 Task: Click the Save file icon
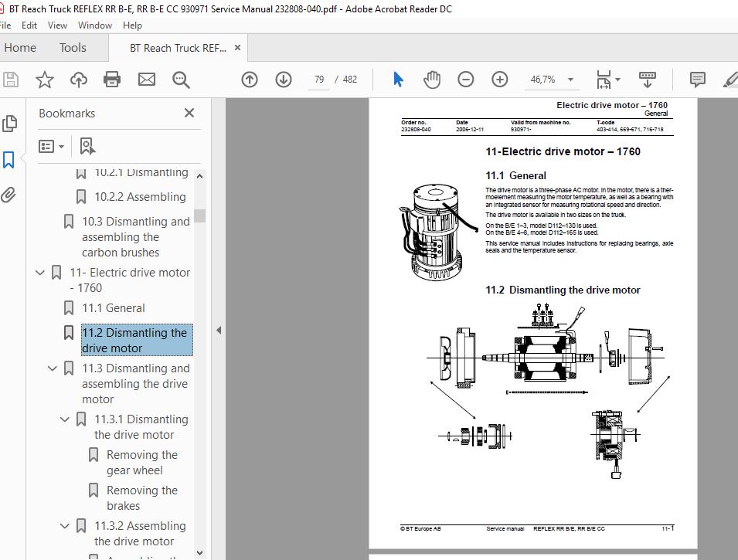click(10, 80)
